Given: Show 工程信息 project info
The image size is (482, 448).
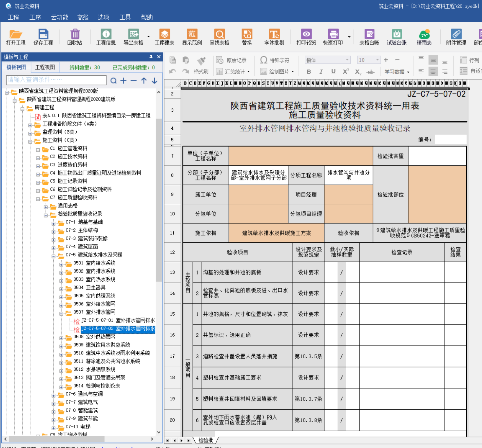Looking at the screenshot, I should click(x=106, y=37).
